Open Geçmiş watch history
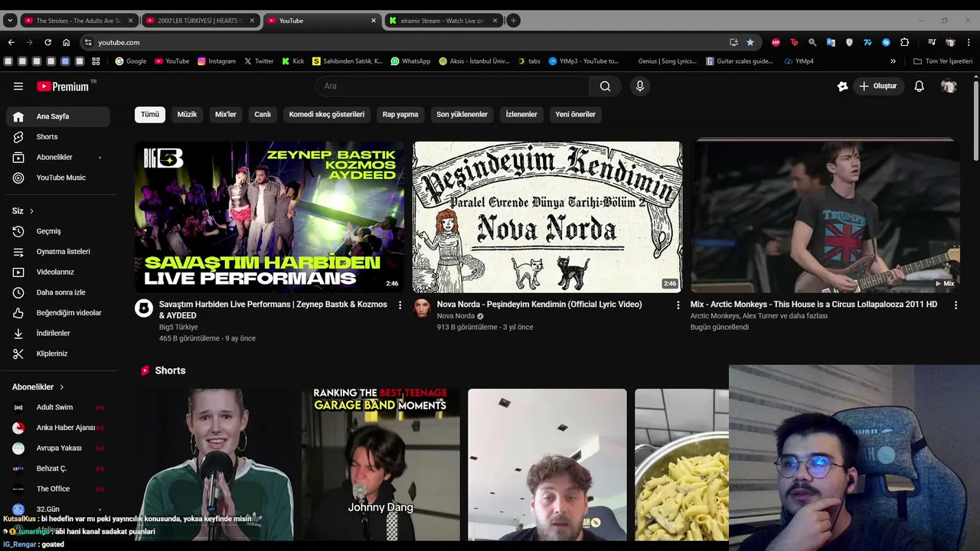This screenshot has height=551, width=980. point(58,231)
